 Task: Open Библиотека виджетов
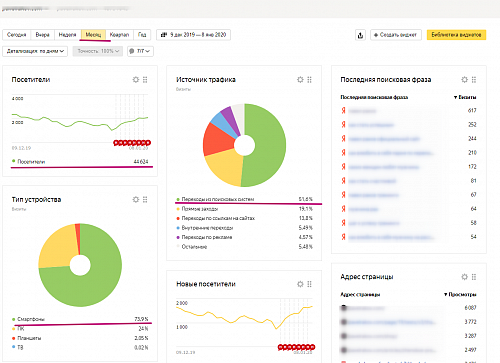[456, 35]
